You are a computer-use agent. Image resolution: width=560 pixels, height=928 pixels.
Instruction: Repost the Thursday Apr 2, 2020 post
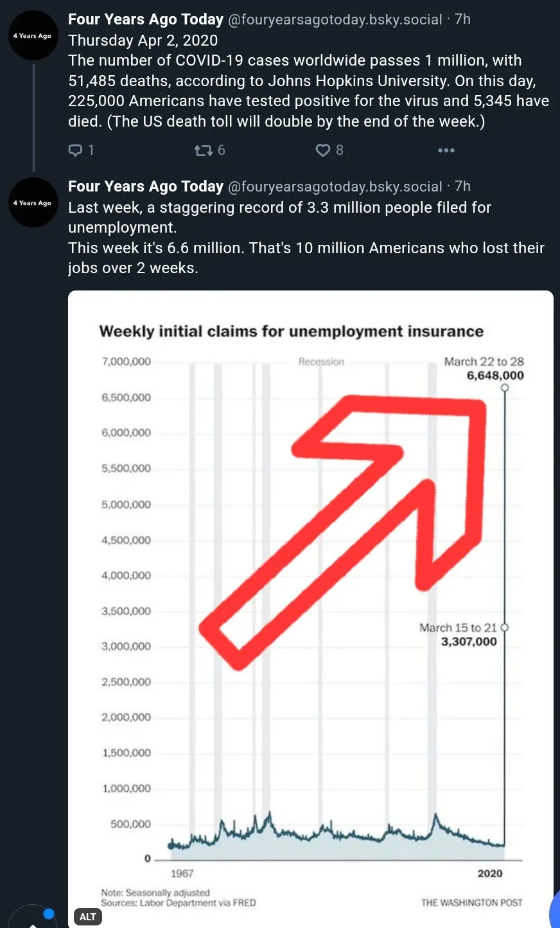202,150
